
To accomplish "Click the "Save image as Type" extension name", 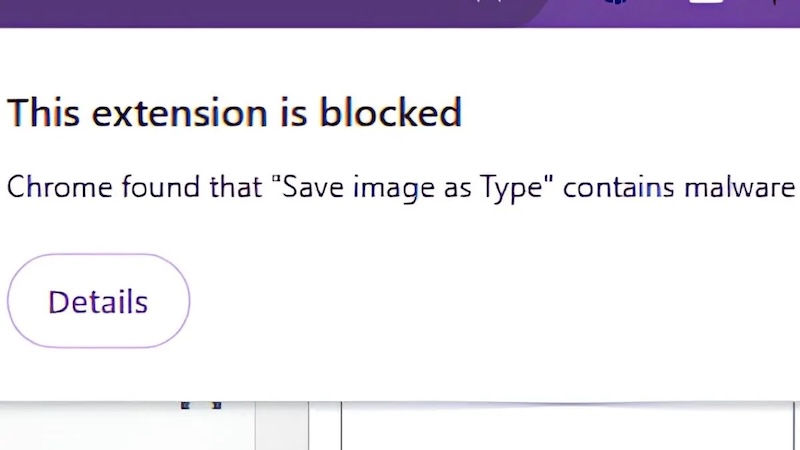I will 418,187.
